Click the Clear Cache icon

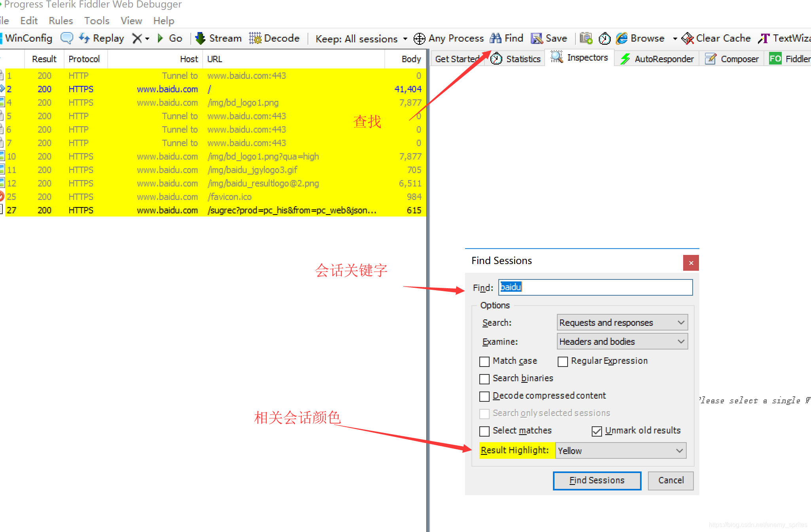(x=688, y=38)
